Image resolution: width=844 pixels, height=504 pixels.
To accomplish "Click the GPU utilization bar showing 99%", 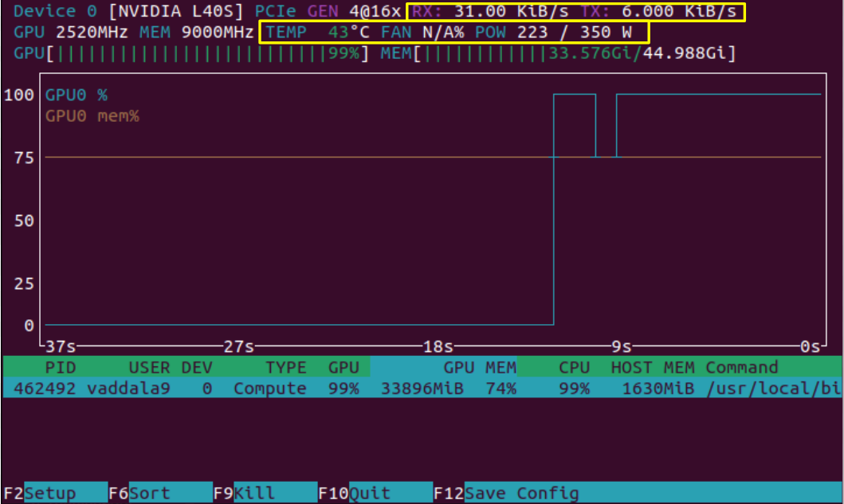I will coord(191,54).
